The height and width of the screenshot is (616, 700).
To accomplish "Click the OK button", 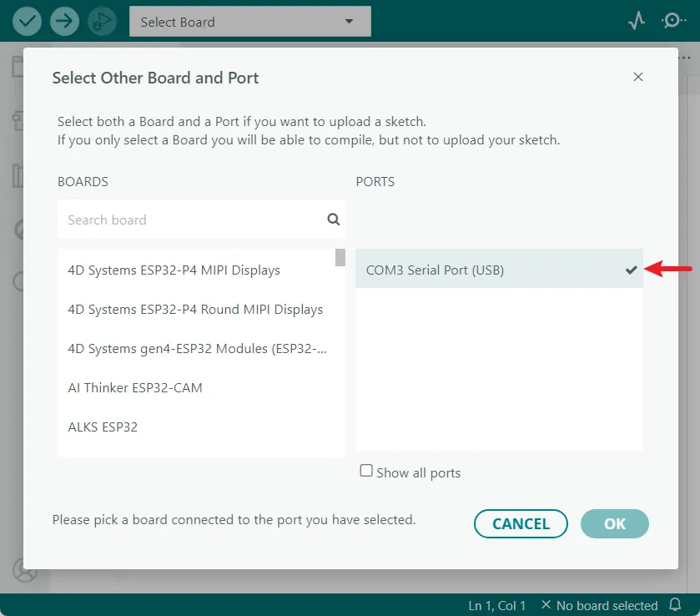I will pos(614,523).
